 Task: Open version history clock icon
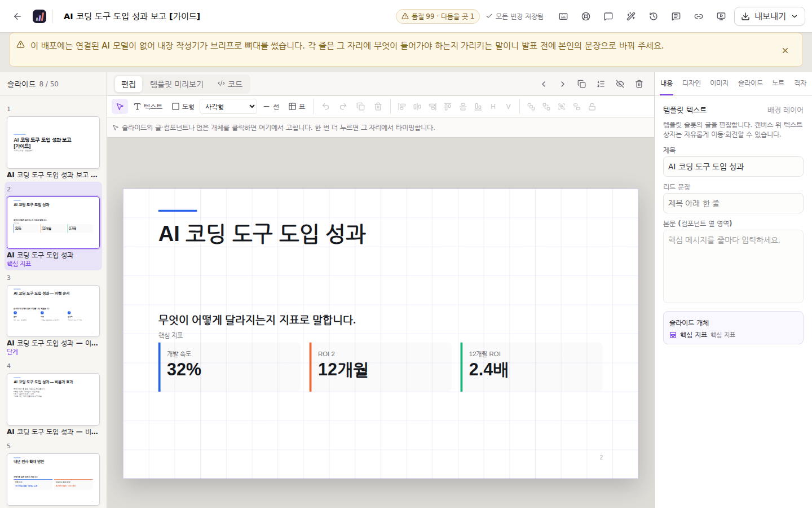tap(654, 16)
